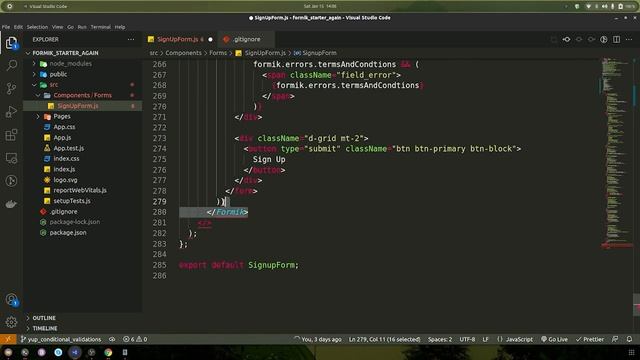Viewport: 640px width, 360px height.
Task: Open the Terminal menu
Action: (x=100, y=27)
